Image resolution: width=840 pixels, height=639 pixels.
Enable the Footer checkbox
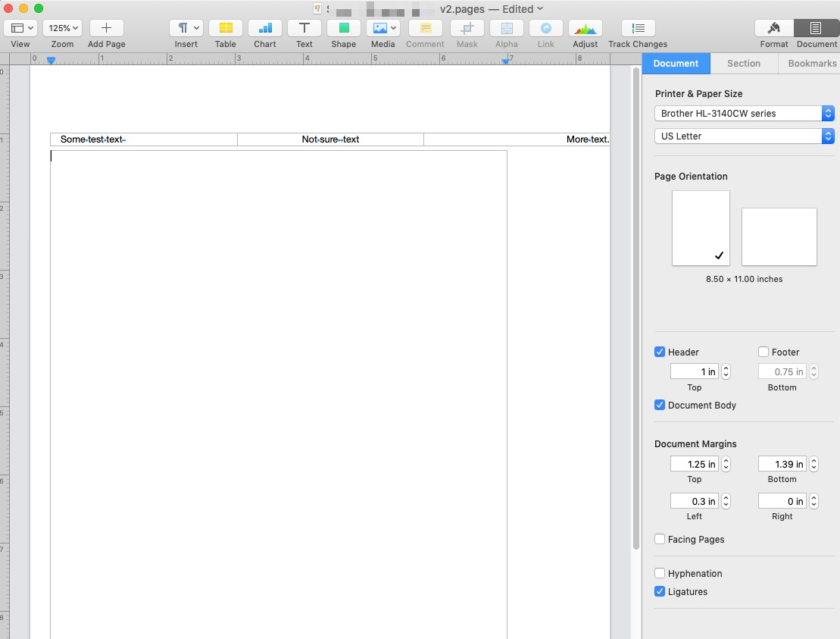pyautogui.click(x=763, y=352)
